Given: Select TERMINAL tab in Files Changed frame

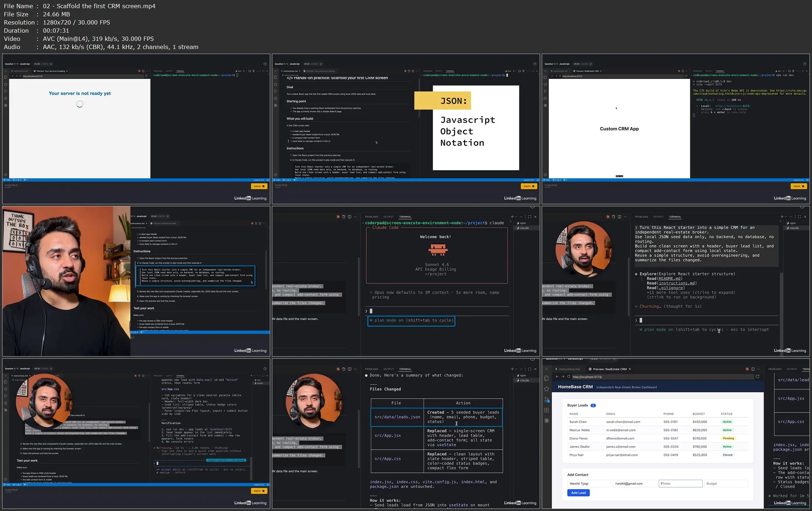Looking at the screenshot, I should point(405,369).
